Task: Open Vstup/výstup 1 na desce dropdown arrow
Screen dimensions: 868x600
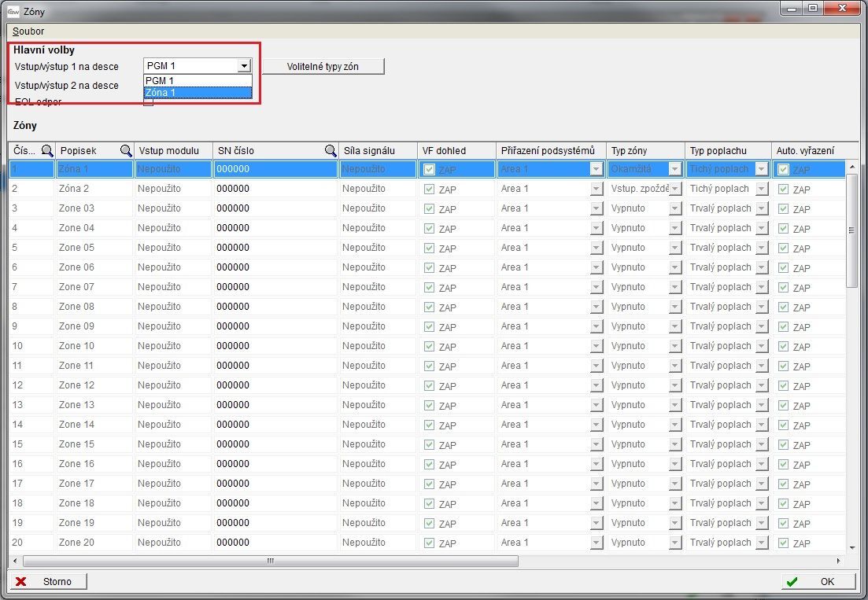Action: 245,67
